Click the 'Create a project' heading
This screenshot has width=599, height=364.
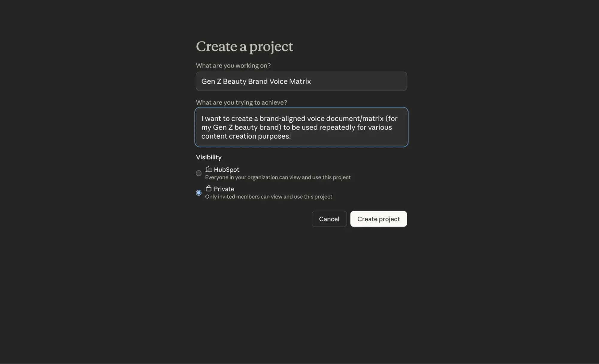(244, 46)
